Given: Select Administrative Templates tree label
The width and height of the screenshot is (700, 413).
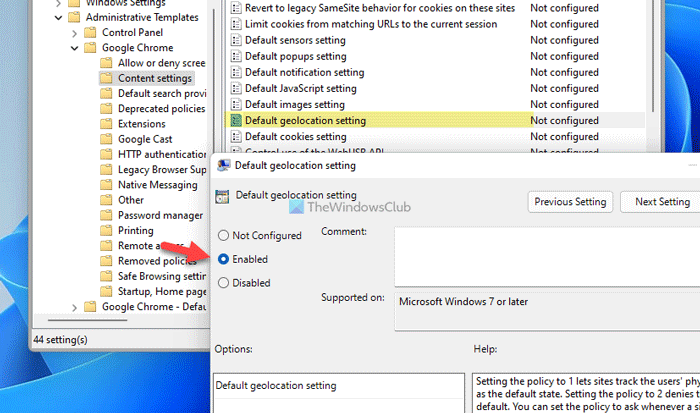Looking at the screenshot, I should (142, 17).
